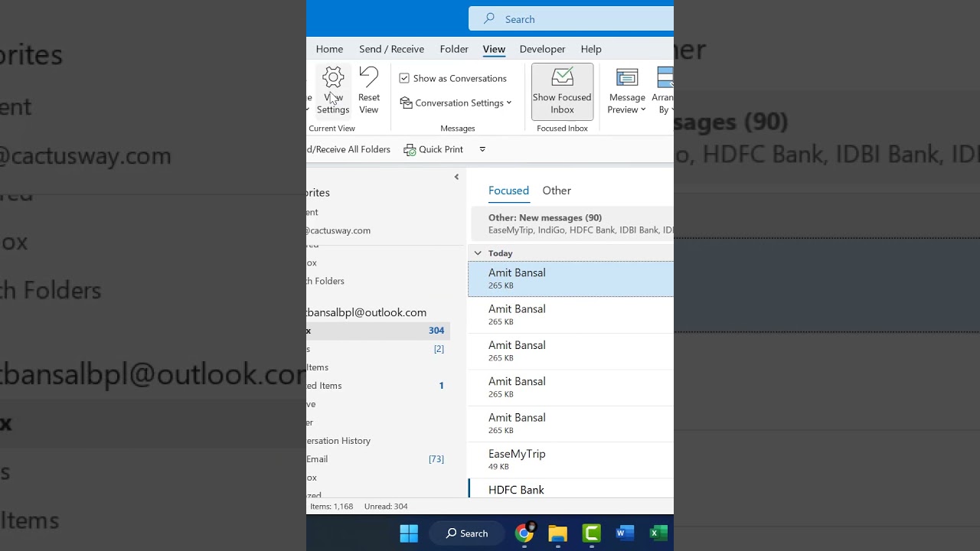
Task: Open Message Preview dropdown
Action: click(627, 91)
